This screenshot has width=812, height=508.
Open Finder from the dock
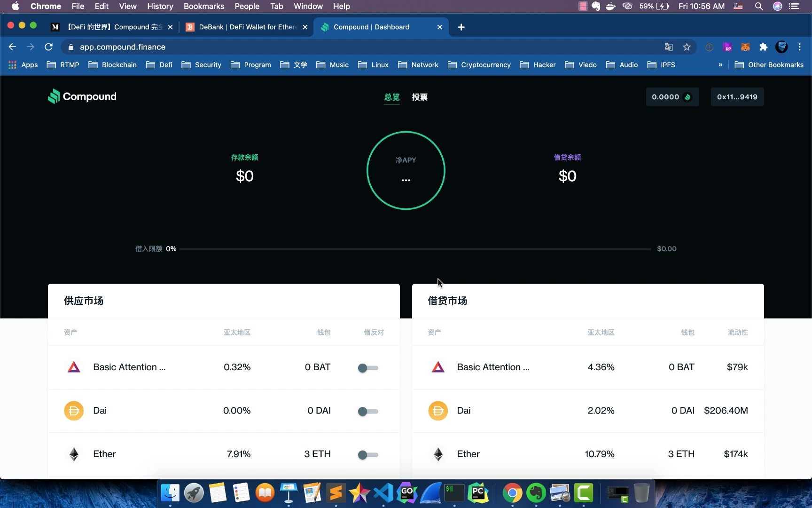coord(170,493)
